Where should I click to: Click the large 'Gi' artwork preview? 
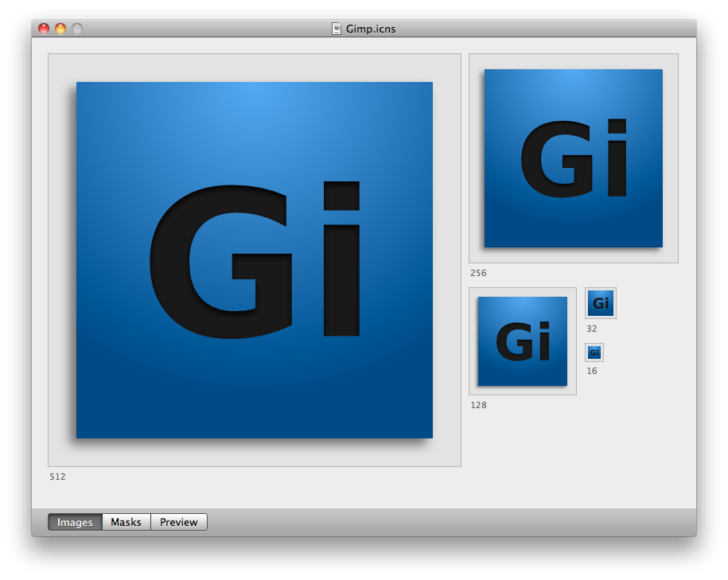[x=255, y=259]
